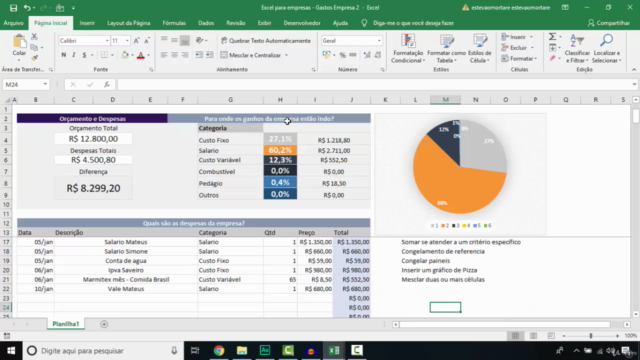640x360 pixels.
Task: Add a new sheet with plus
Action: click(104, 324)
